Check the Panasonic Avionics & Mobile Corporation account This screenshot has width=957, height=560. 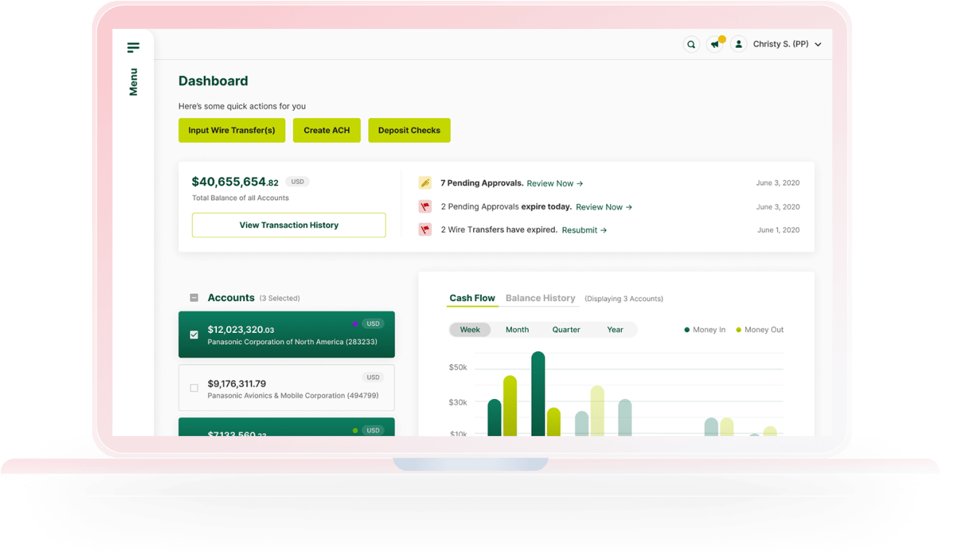click(194, 388)
